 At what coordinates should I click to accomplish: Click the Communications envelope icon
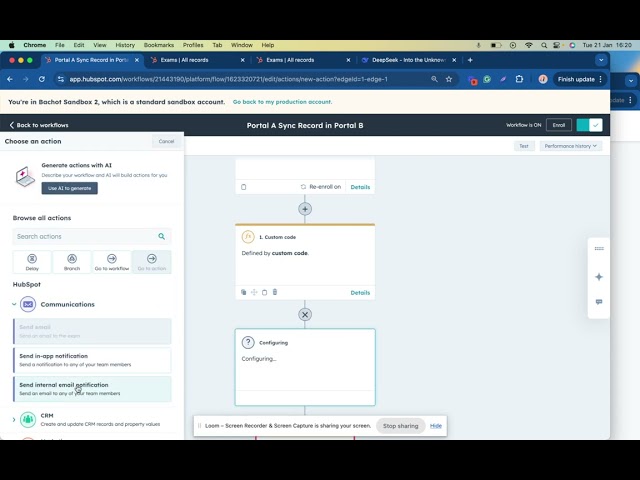pyautogui.click(x=28, y=304)
